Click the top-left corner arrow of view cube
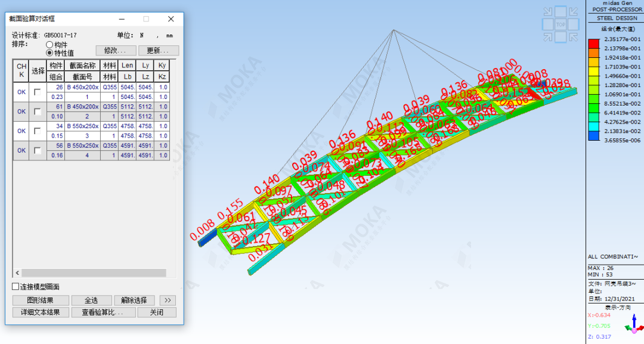The height and width of the screenshot is (344, 644). tap(547, 11)
